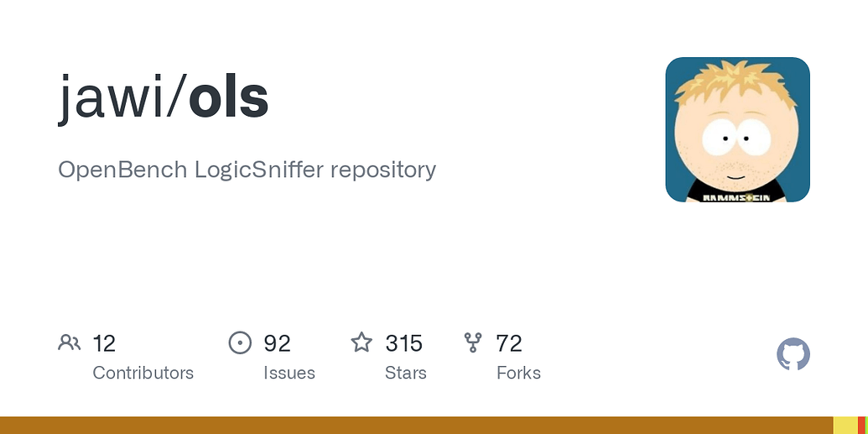
Task: Select the "Stars" label
Action: coord(406,373)
